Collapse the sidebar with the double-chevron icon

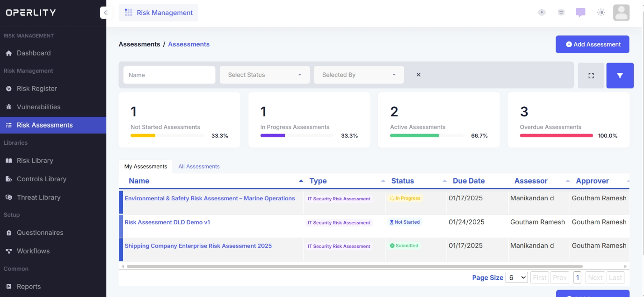point(106,13)
